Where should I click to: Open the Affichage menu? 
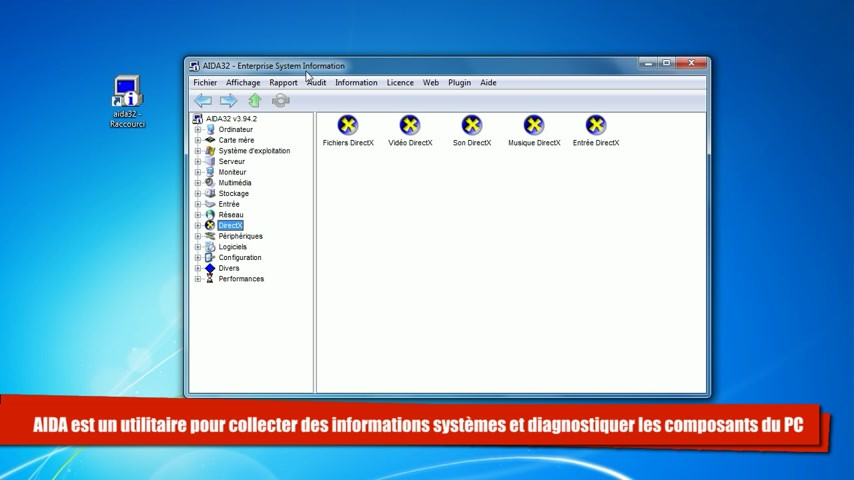[243, 83]
